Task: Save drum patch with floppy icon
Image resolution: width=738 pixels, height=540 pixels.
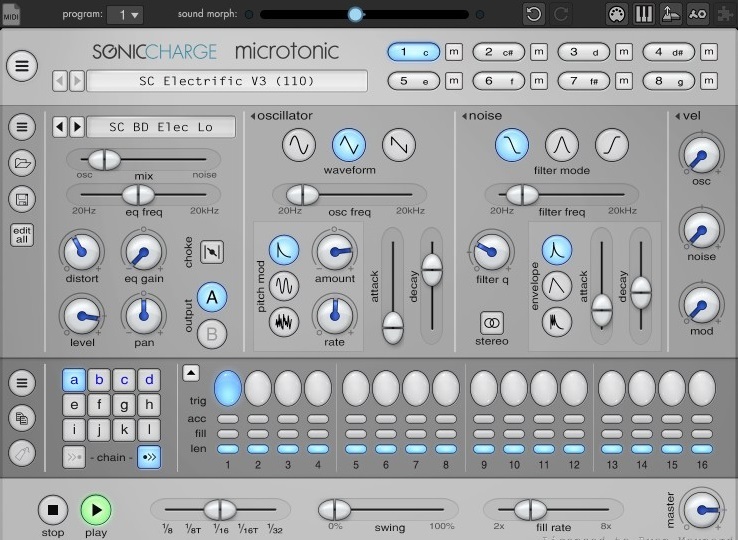Action: [22, 199]
